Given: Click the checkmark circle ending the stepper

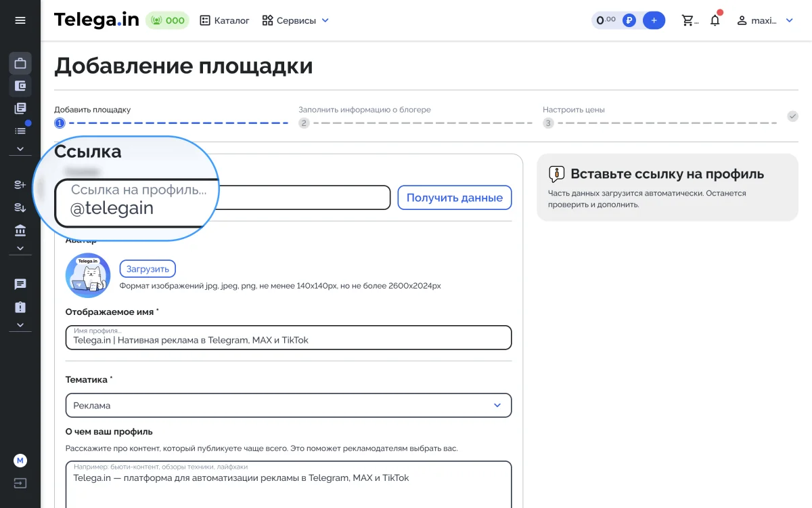Looking at the screenshot, I should tap(793, 117).
